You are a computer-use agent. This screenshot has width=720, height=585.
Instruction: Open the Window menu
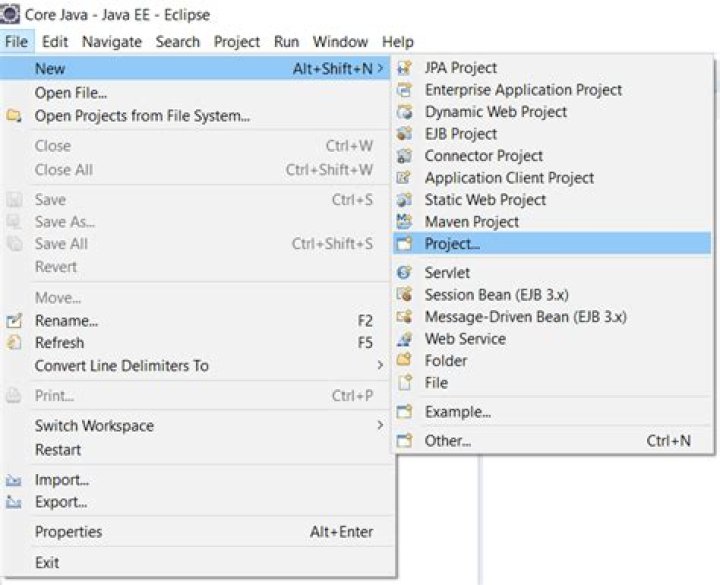(340, 42)
